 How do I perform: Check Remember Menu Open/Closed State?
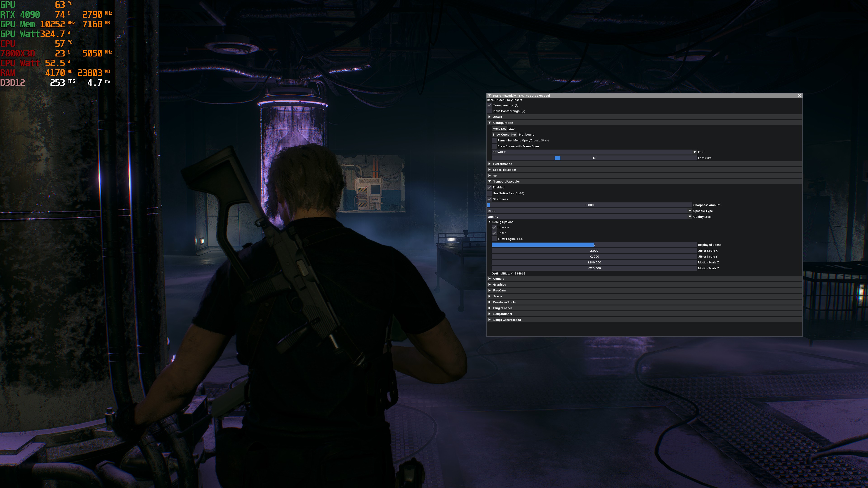coord(494,141)
